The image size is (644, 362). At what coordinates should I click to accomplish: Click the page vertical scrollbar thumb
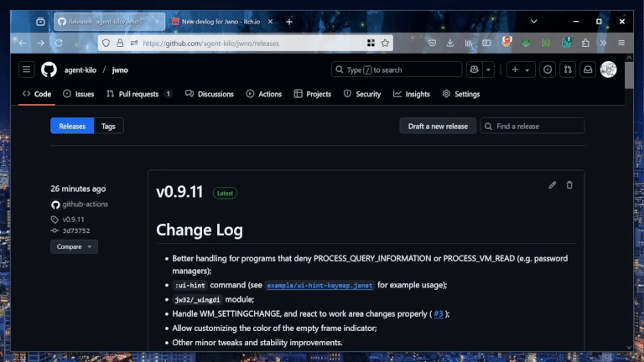click(x=629, y=75)
